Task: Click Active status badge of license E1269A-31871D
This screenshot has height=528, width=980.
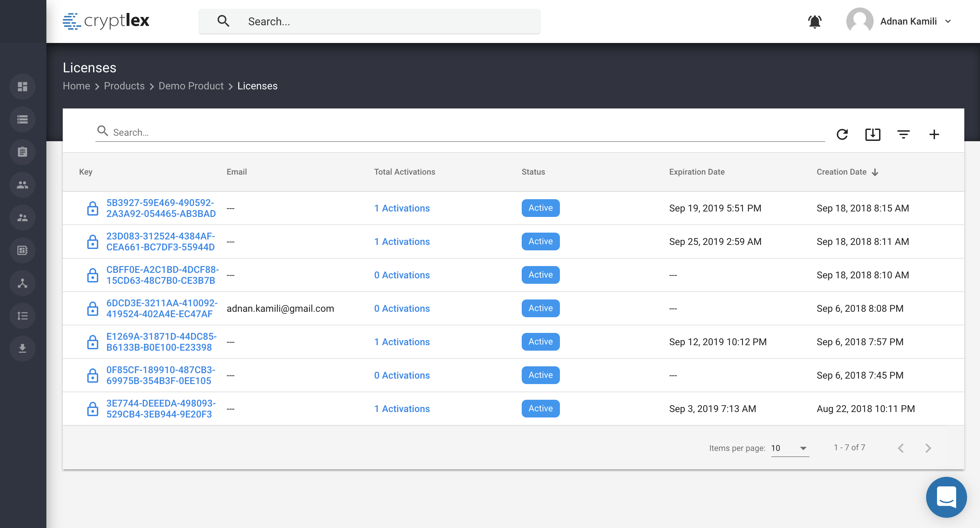Action: [x=540, y=341]
